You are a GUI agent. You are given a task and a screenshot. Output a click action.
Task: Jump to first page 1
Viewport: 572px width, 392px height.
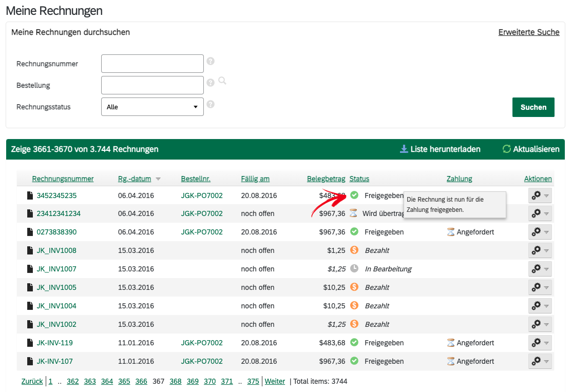click(x=50, y=381)
